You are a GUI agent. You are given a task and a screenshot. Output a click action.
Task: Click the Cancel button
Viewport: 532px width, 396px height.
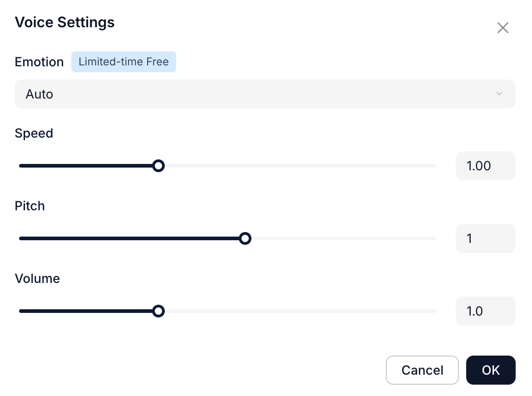pyautogui.click(x=422, y=370)
